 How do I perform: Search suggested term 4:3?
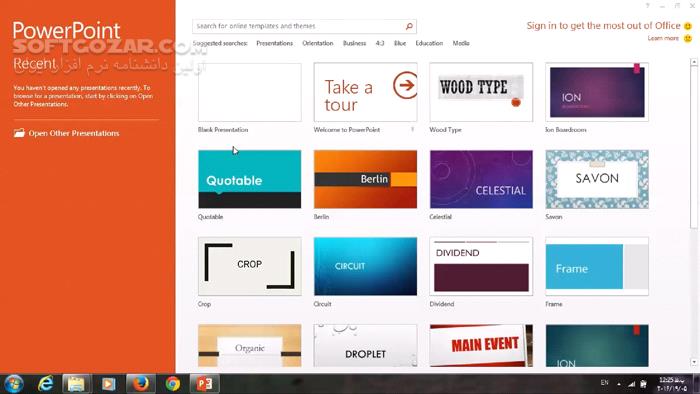(x=380, y=43)
